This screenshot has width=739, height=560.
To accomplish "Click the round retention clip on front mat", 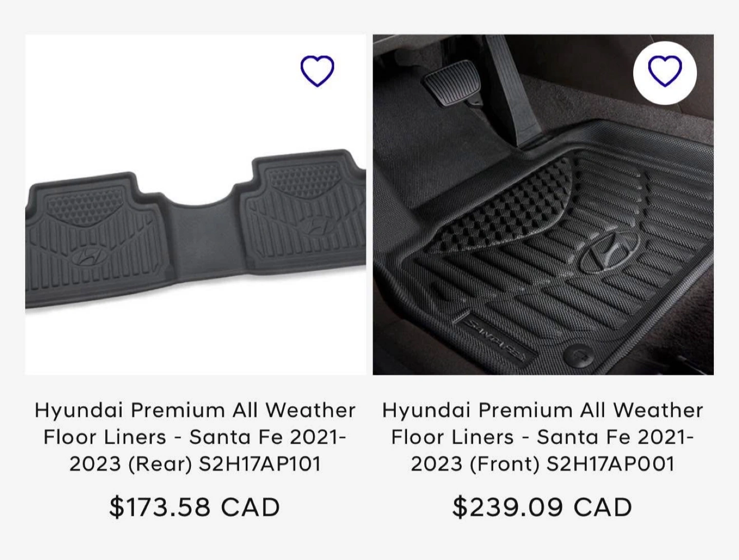I will click(x=579, y=354).
